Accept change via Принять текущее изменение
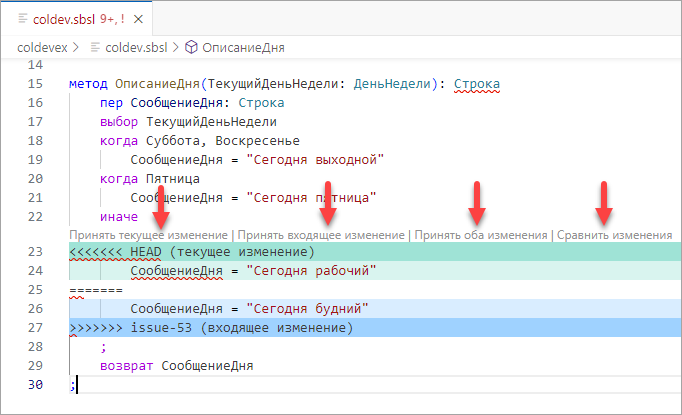The image size is (682, 415). [x=149, y=235]
